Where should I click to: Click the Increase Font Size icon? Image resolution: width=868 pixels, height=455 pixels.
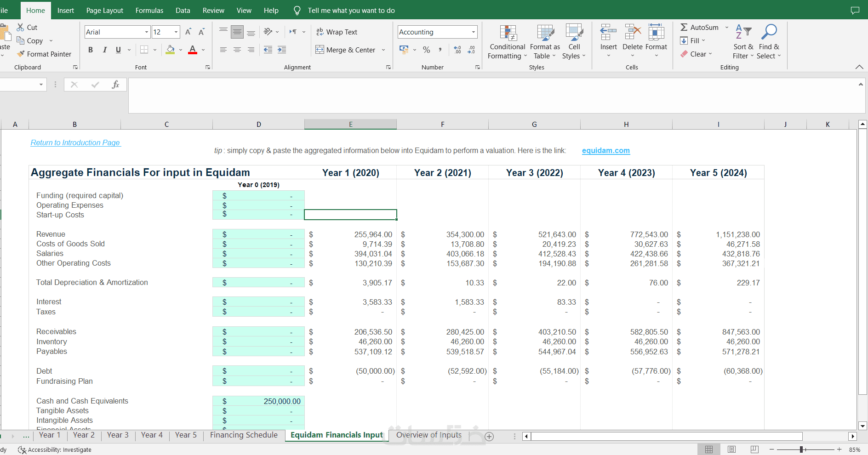(188, 32)
